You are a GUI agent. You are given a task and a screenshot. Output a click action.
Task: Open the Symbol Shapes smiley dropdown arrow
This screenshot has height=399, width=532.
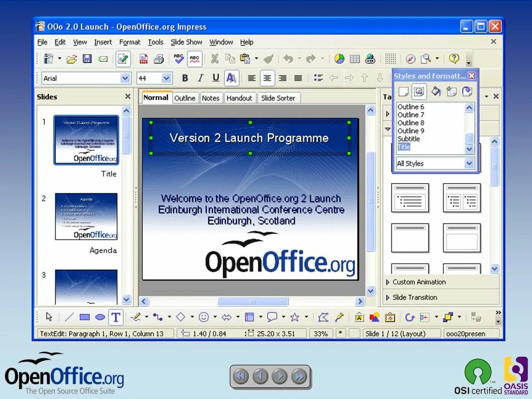[x=215, y=317]
